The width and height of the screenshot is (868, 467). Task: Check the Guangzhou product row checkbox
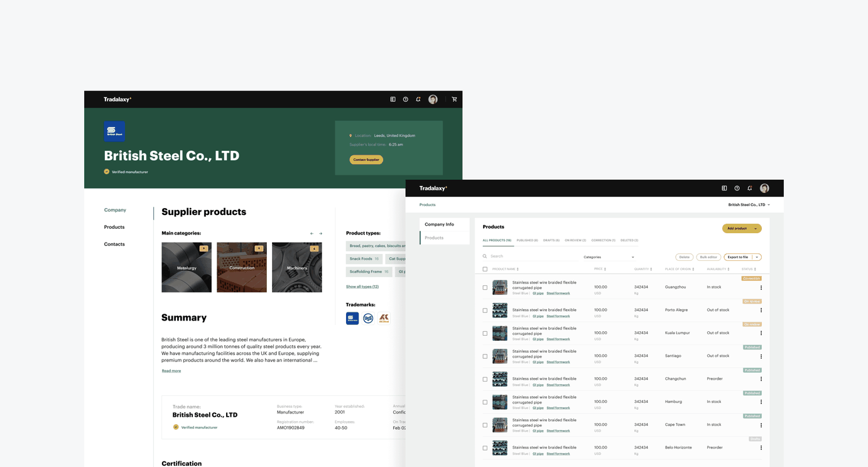click(x=485, y=287)
